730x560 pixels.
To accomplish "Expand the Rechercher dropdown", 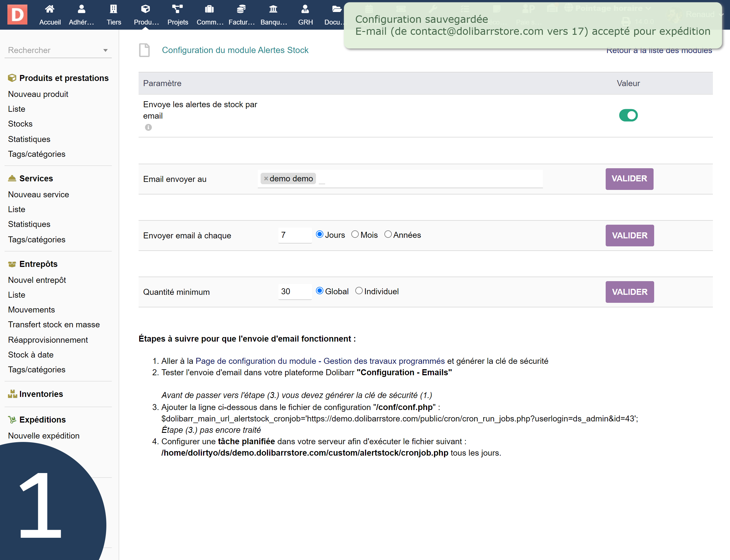I will pos(105,50).
